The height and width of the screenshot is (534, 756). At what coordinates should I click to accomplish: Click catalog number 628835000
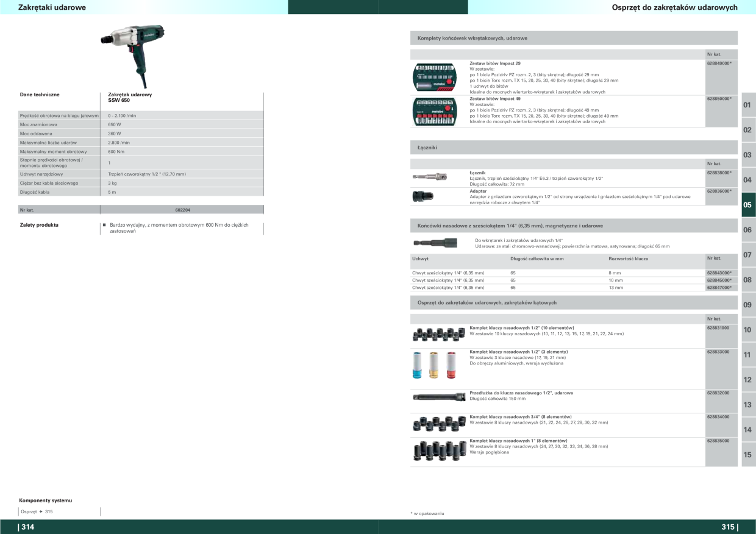718,441
